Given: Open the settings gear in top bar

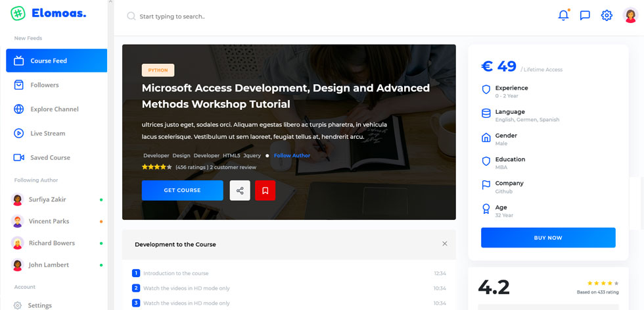Looking at the screenshot, I should pyautogui.click(x=607, y=16).
